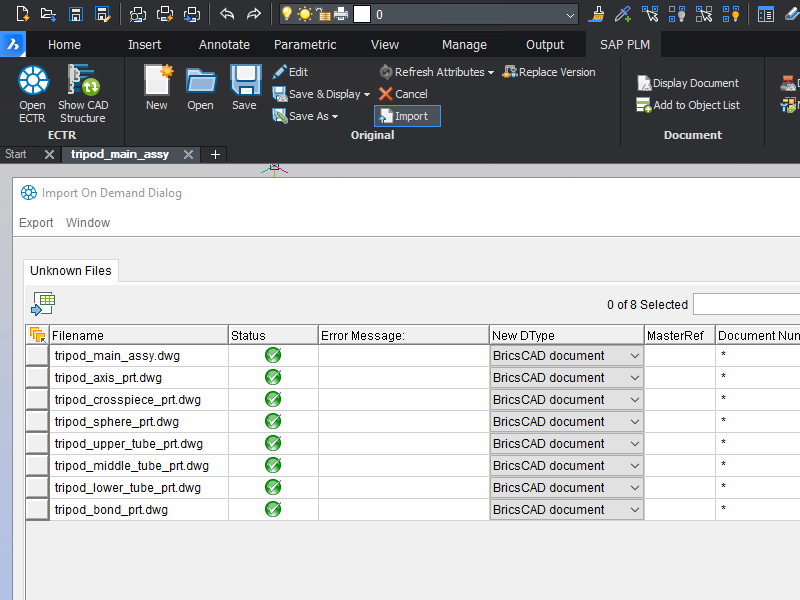This screenshot has height=600, width=800.
Task: Switch to the Parametric ribbon tab
Action: pos(305,45)
